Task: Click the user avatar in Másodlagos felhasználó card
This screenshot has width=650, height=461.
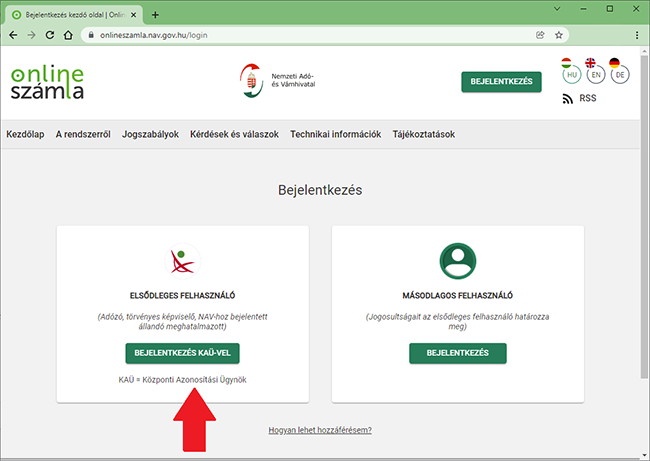Action: click(458, 261)
